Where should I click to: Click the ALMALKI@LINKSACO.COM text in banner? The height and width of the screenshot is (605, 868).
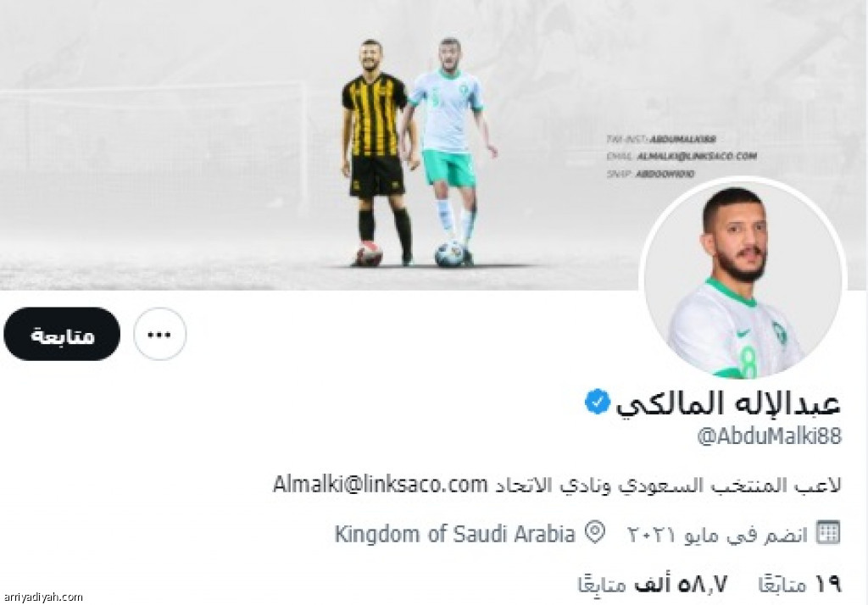(x=697, y=157)
